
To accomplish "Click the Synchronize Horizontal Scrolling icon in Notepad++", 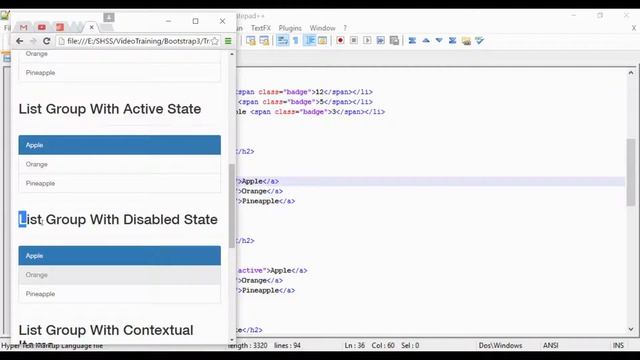I will [264, 40].
